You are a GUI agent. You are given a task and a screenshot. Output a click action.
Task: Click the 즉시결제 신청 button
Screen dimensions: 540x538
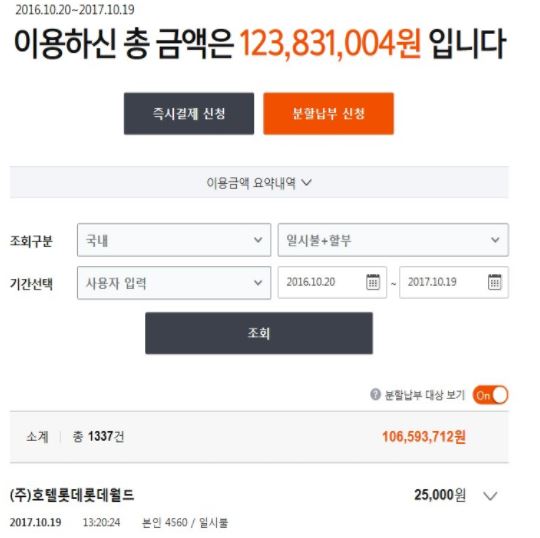pyautogui.click(x=189, y=113)
